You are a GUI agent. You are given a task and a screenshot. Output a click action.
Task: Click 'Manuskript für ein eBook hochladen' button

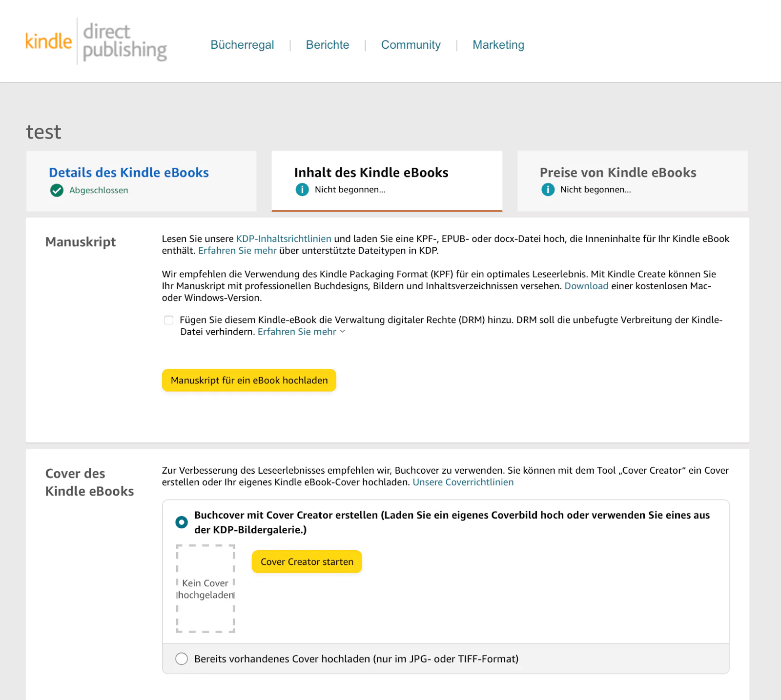[249, 380]
